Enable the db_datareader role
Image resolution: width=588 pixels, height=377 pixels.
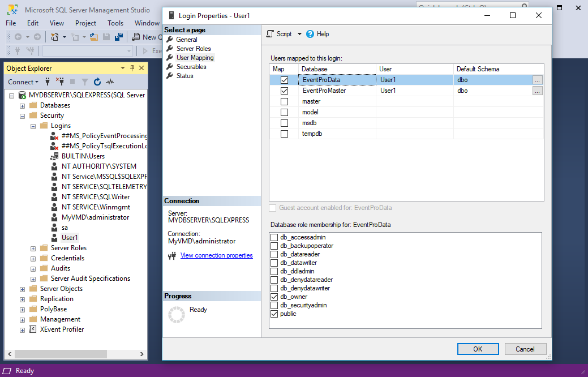coord(274,254)
